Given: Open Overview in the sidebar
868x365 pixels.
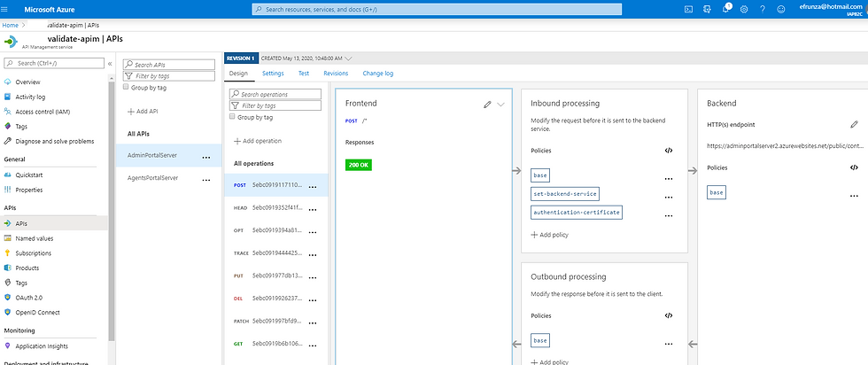Looking at the screenshot, I should [x=27, y=82].
